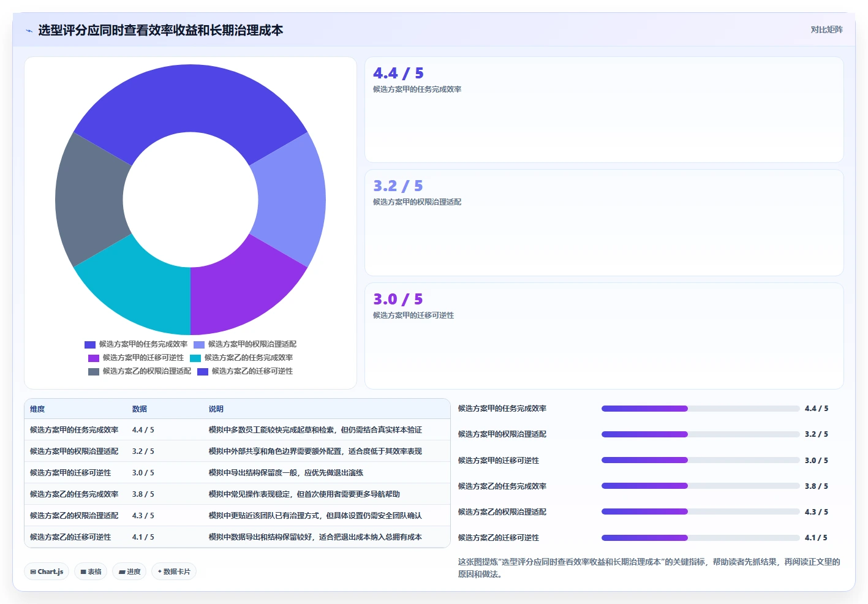The width and height of the screenshot is (868, 604).
Task: Click description starting 模拟中常见操作表现稳定
Action: pos(304,494)
